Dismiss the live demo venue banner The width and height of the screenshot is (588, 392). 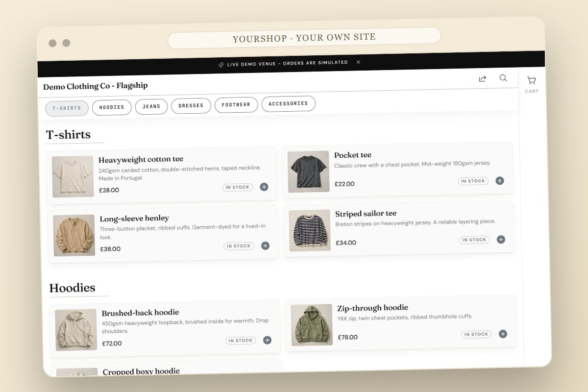coord(358,62)
